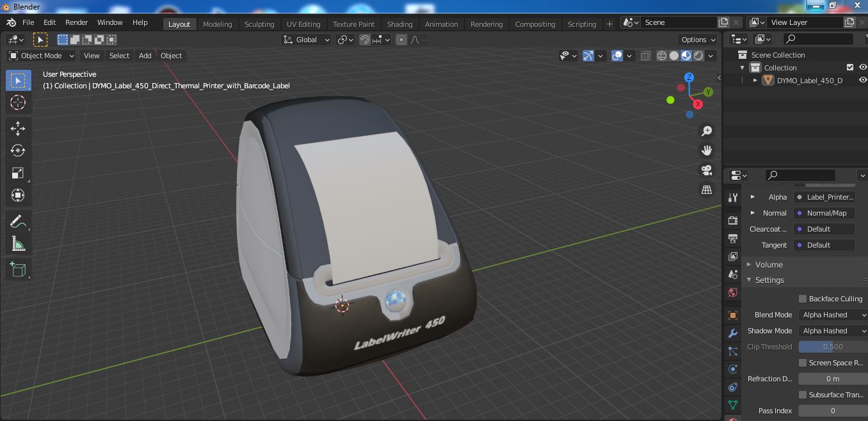Viewport: 868px width, 421px height.
Task: Select the Select Box tool
Action: [x=18, y=80]
